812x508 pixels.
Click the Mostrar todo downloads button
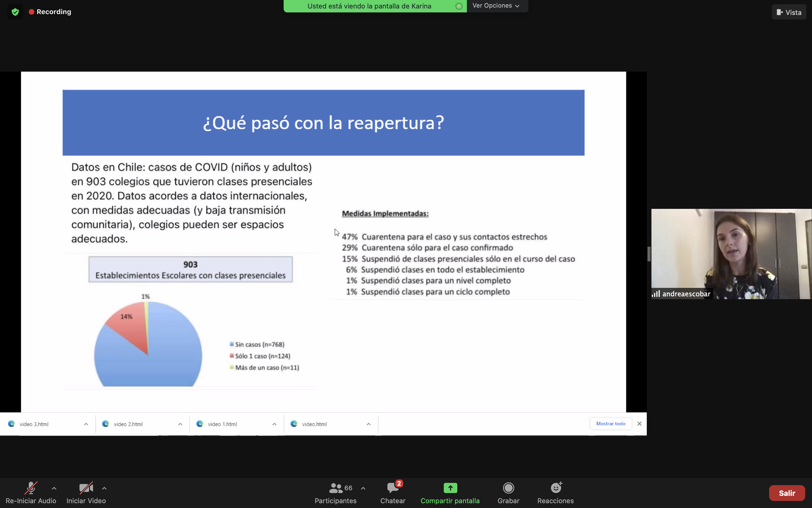click(x=611, y=424)
